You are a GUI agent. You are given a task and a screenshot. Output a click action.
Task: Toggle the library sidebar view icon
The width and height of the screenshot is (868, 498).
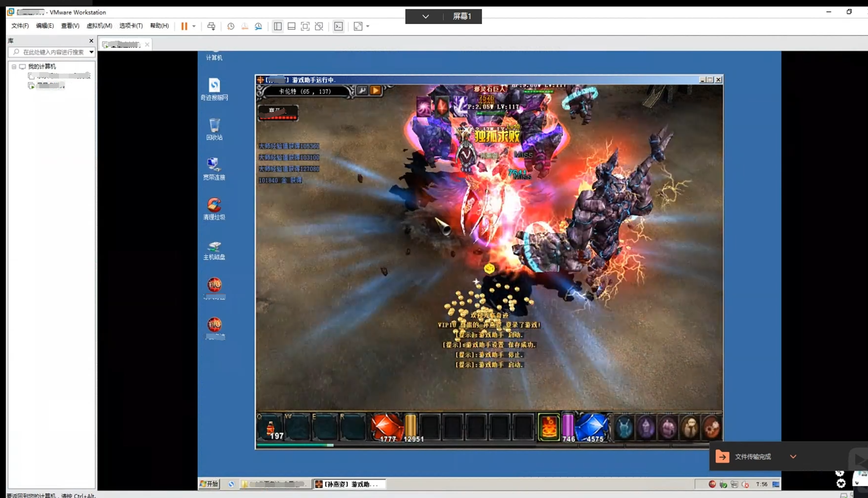[x=278, y=26]
